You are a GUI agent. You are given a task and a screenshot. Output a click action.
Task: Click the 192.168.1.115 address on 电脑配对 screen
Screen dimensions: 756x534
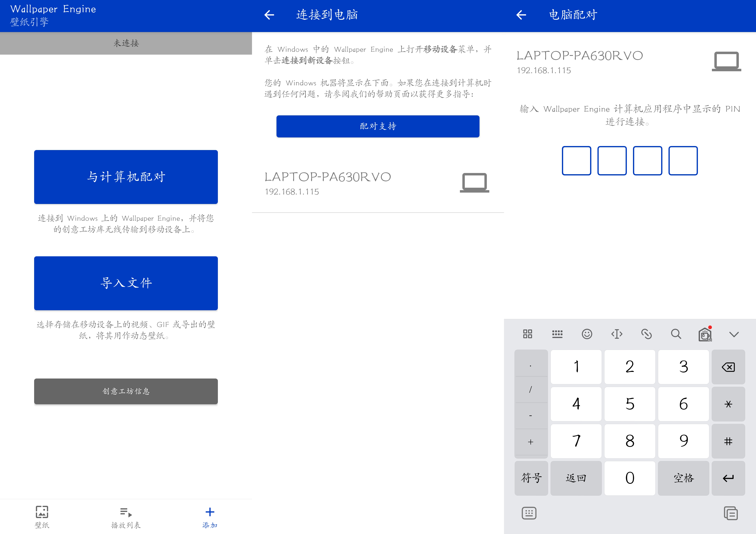(x=544, y=71)
